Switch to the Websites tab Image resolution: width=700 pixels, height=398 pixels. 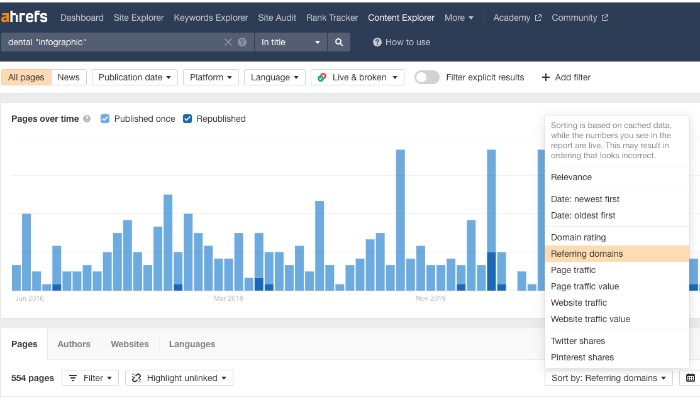point(129,344)
